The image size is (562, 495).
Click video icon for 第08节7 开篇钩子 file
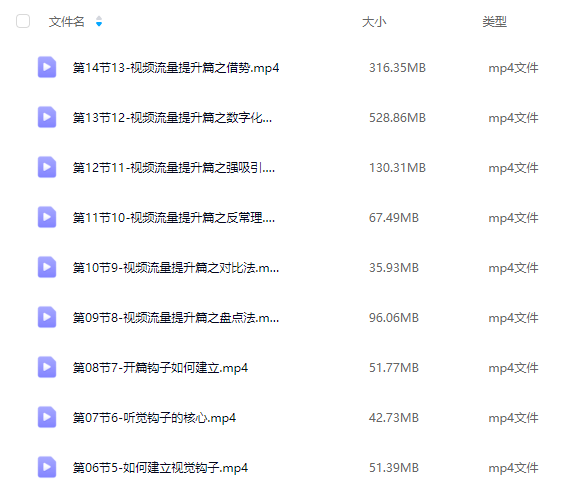click(47, 367)
